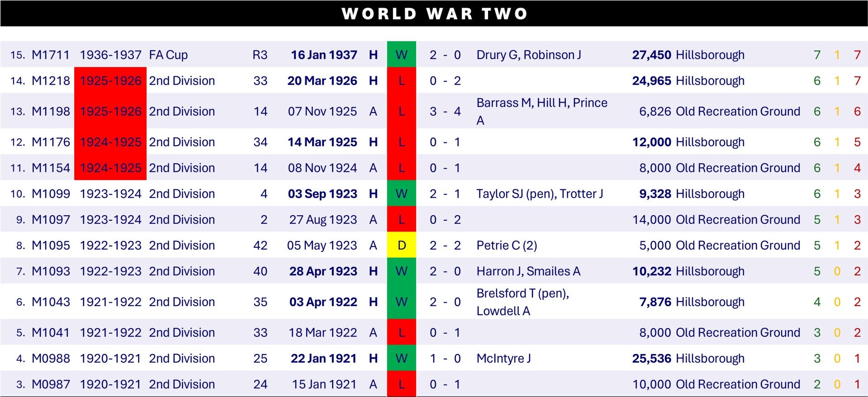Viewport: 868px width, 397px height.
Task: Select red-highlighted season in row M1218
Action: [x=110, y=81]
